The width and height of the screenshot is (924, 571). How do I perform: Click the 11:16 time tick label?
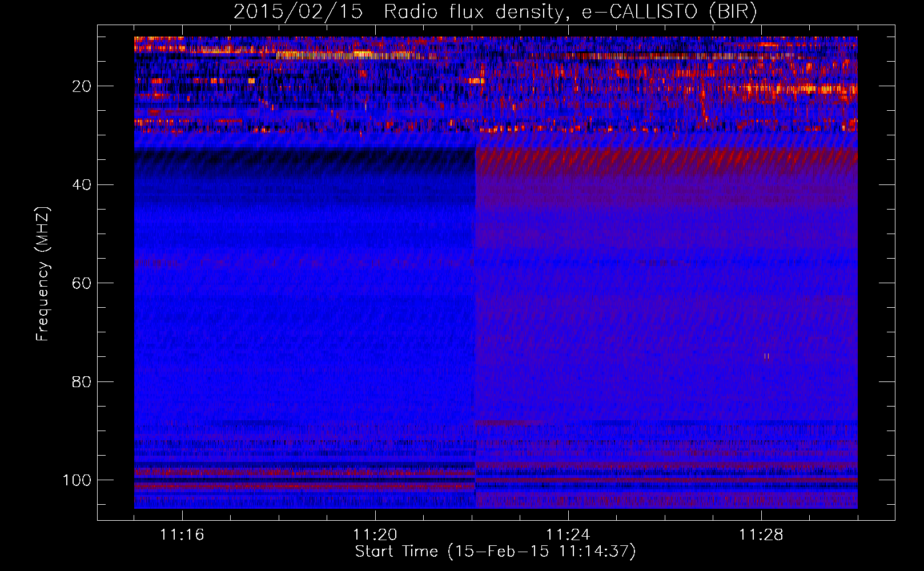click(182, 535)
